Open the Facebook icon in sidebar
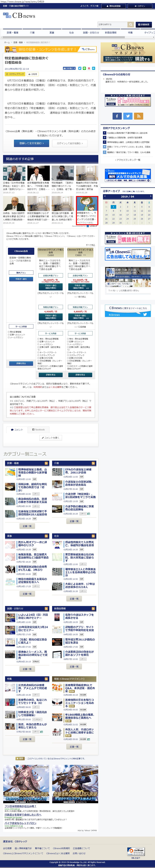Viewport: 155px width, 868px height. click(117, 116)
